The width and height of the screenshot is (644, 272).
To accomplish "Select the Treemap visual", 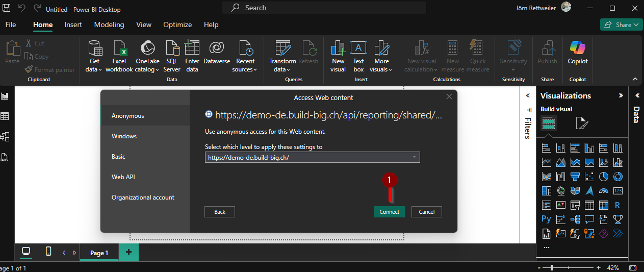I will click(x=547, y=191).
